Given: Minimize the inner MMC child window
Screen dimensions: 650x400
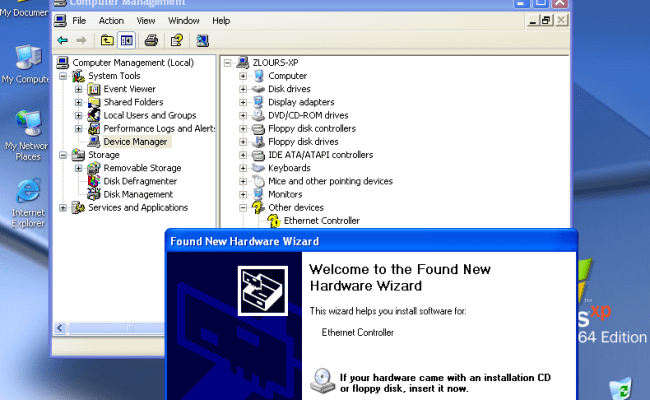Looking at the screenshot, I should [x=533, y=20].
